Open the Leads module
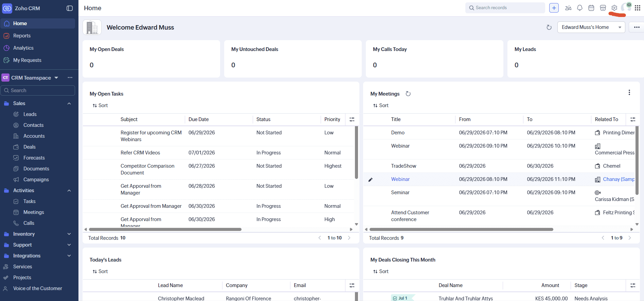 pyautogui.click(x=30, y=114)
